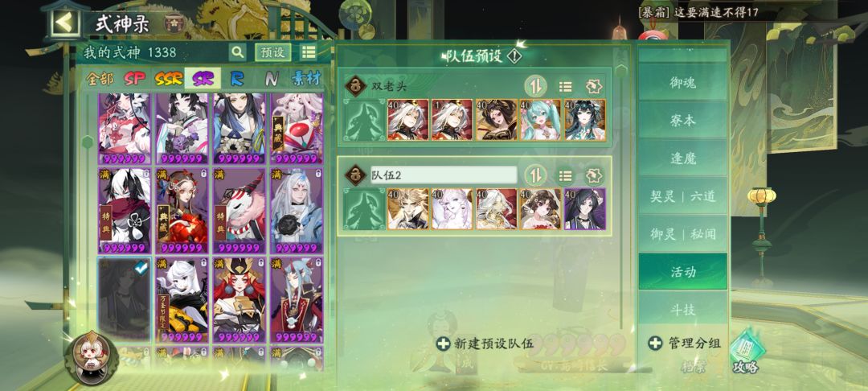Open the 攻略 guide icon
Screen dimensions: 868x391
tap(746, 353)
